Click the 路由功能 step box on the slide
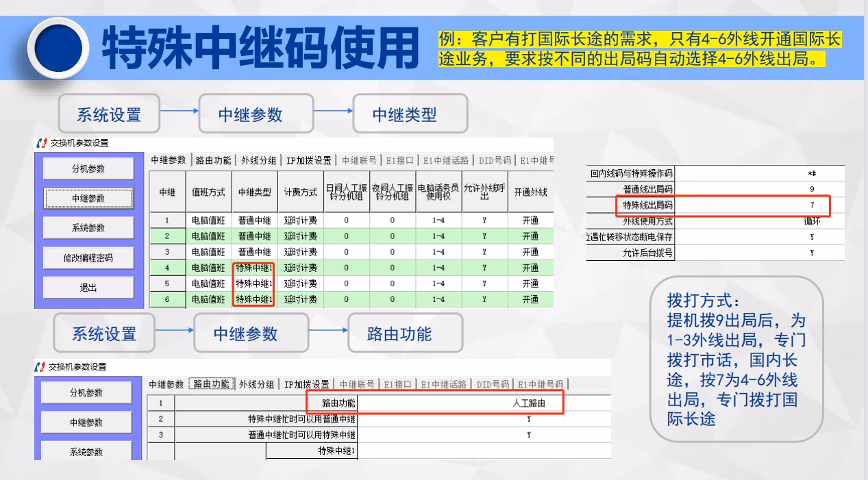This screenshot has height=480, width=868. click(406, 333)
